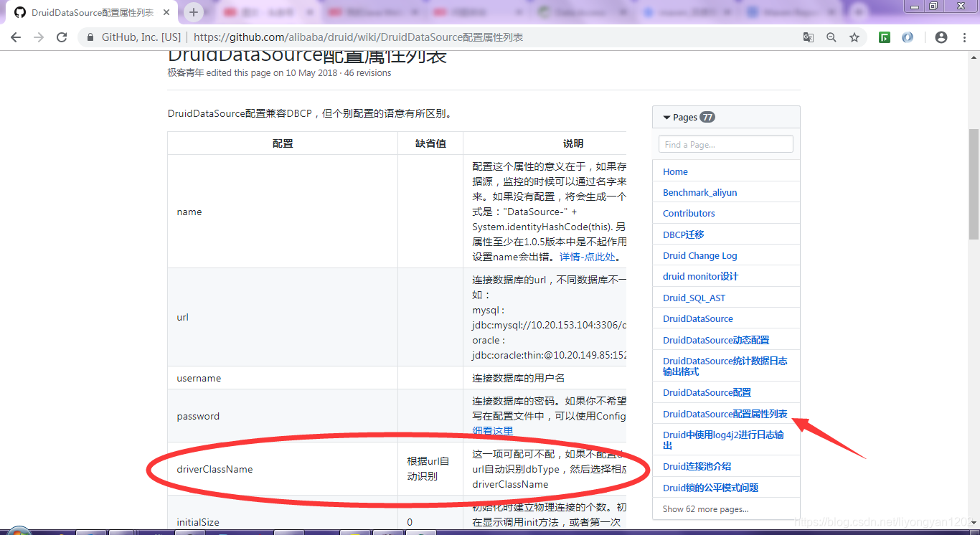Viewport: 980px width, 535px height.
Task: Open the Contributors wiki page
Action: pyautogui.click(x=689, y=213)
